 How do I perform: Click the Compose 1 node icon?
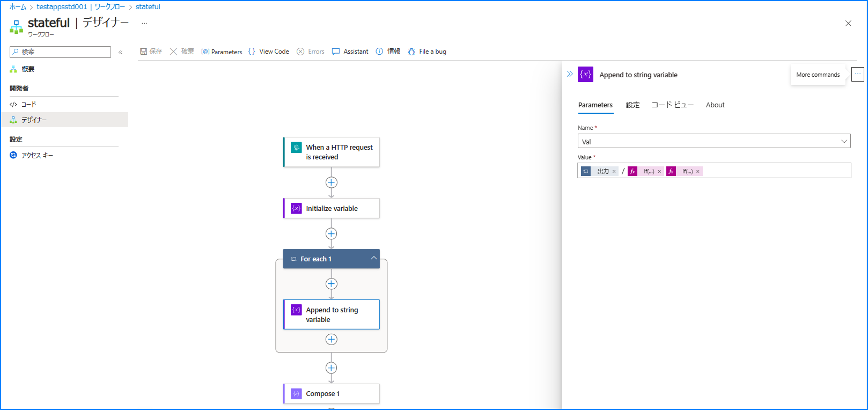296,393
